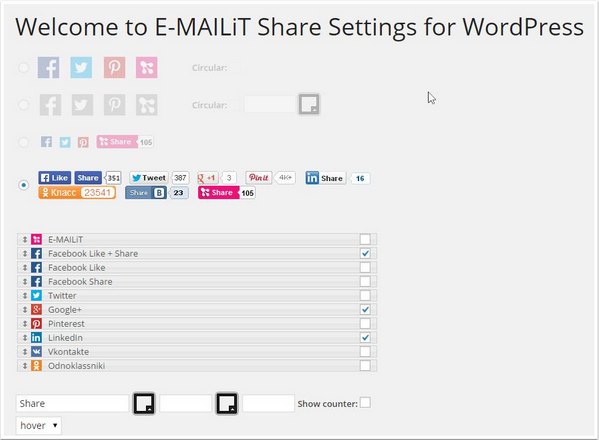This screenshot has height=440, width=599.
Task: Click the Vkontakte Share button
Action: click(x=146, y=193)
